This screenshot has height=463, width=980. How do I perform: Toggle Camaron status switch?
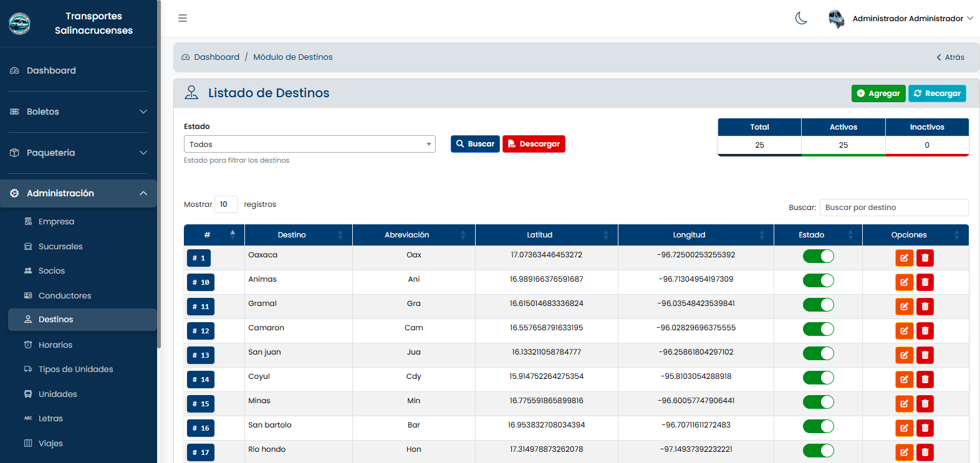click(x=818, y=329)
